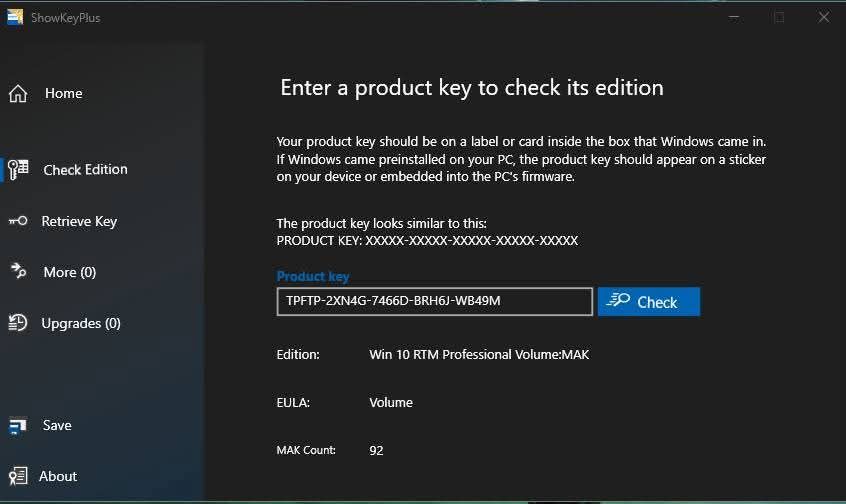
Task: Click the Edition: label
Action: click(298, 355)
